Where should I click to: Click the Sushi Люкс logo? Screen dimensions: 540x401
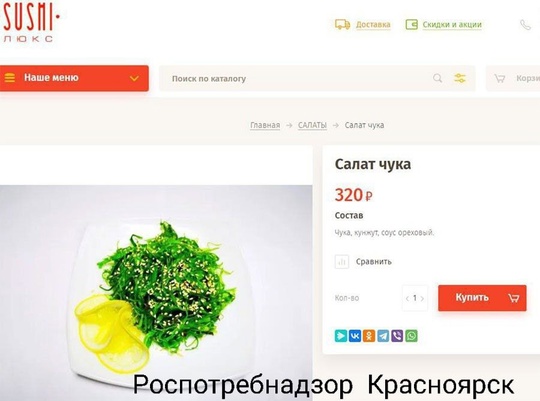31,23
